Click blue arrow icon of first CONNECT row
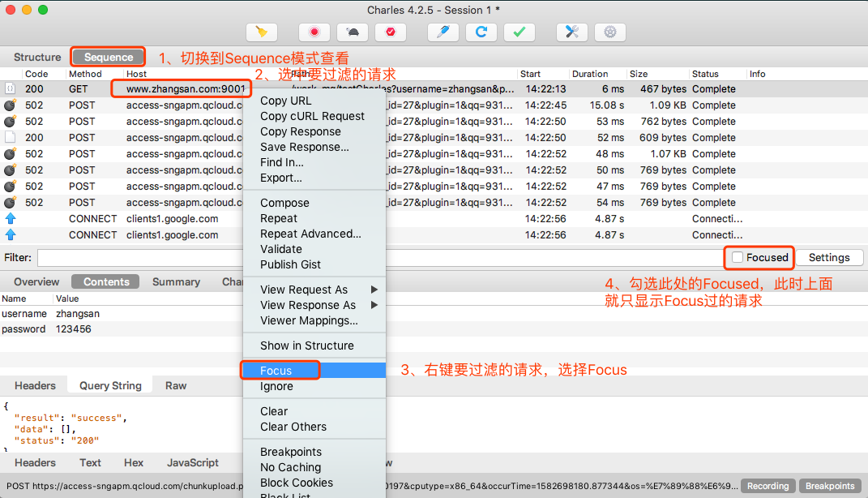Image resolution: width=868 pixels, height=498 pixels. 11,218
